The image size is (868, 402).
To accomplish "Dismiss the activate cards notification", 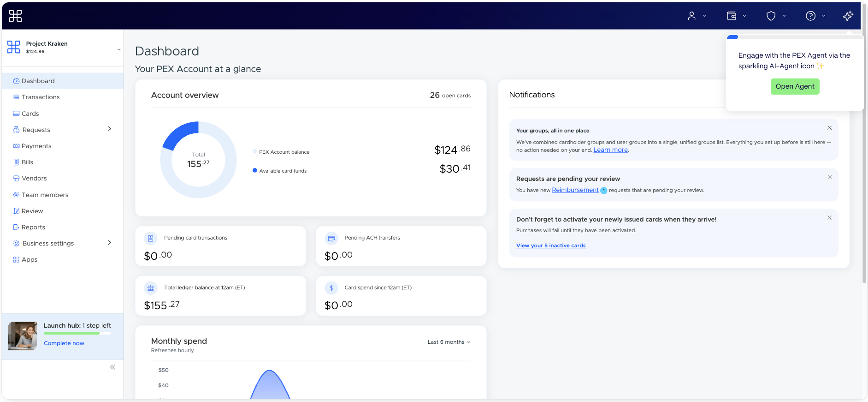I will (x=829, y=217).
